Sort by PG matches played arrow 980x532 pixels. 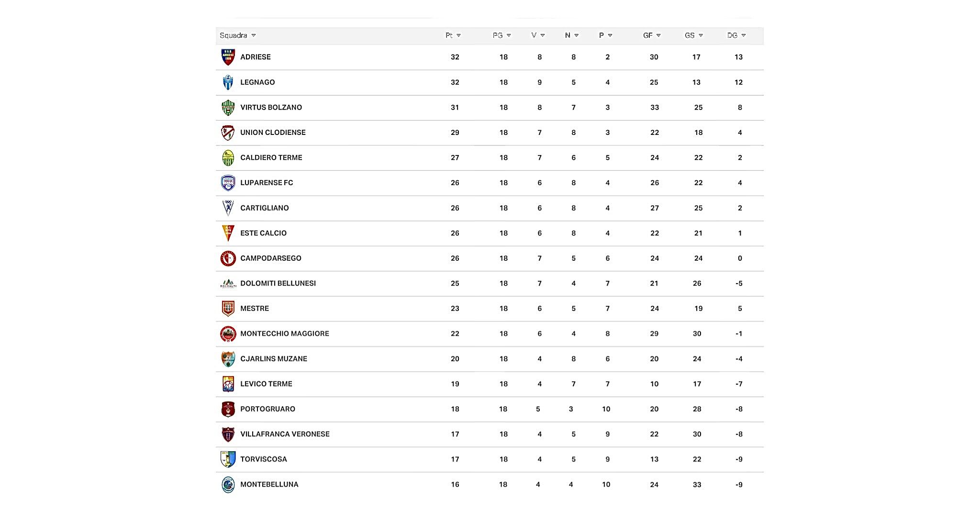509,35
